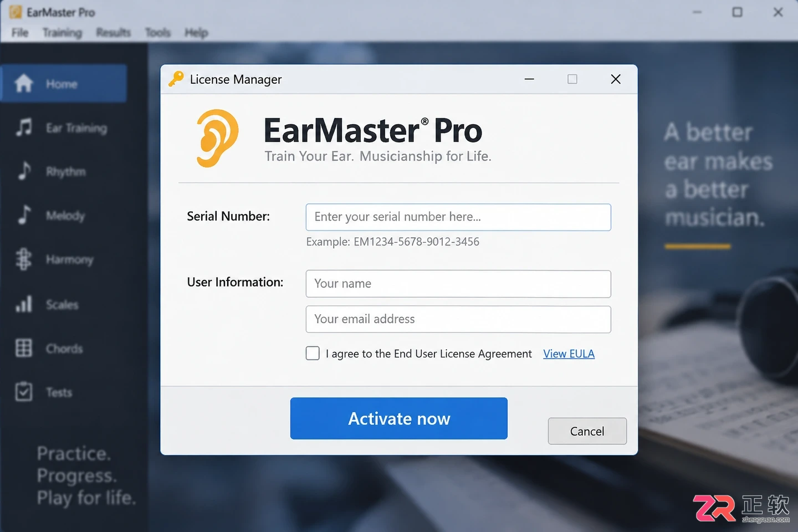The width and height of the screenshot is (798, 532).
Task: Select Chords label in sidebar
Action: point(64,349)
